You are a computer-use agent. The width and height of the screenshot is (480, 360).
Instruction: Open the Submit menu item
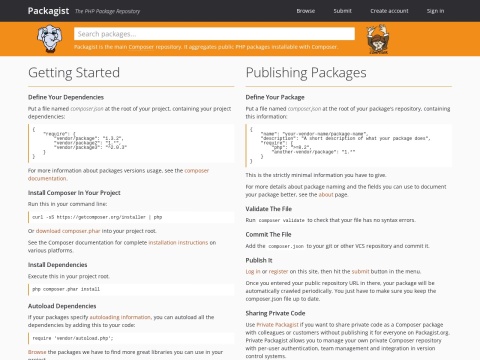pos(342,11)
